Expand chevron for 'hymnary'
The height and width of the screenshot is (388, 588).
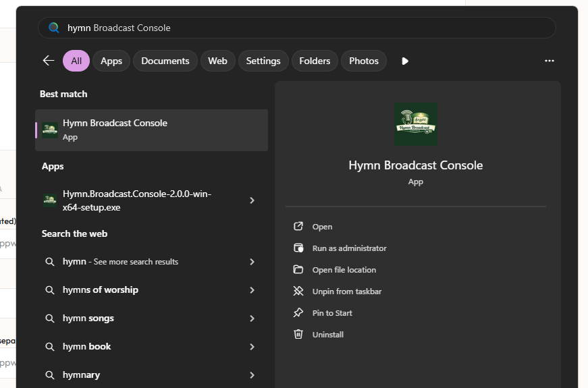252,375
